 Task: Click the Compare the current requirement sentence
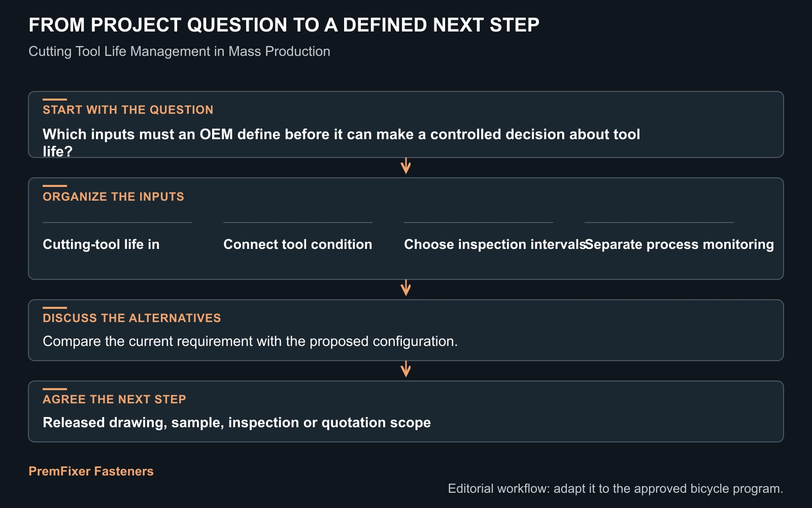point(250,341)
